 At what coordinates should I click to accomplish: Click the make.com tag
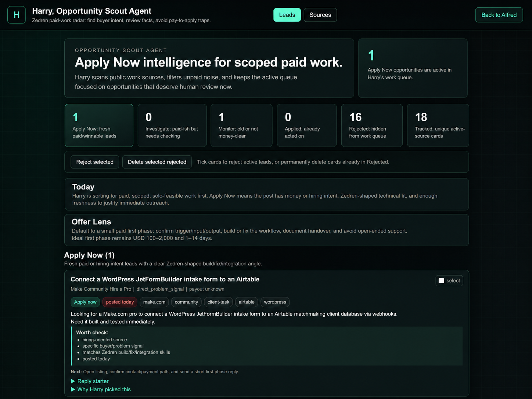tap(154, 302)
